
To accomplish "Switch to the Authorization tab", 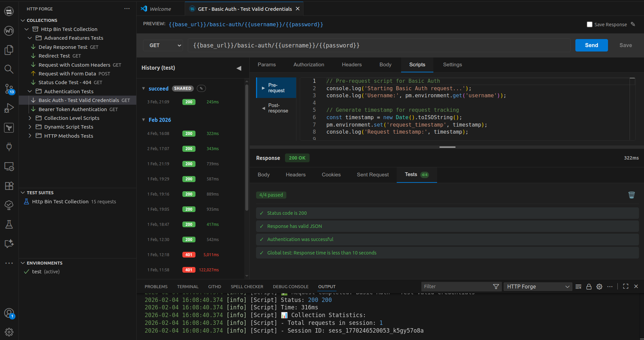I will (x=309, y=65).
